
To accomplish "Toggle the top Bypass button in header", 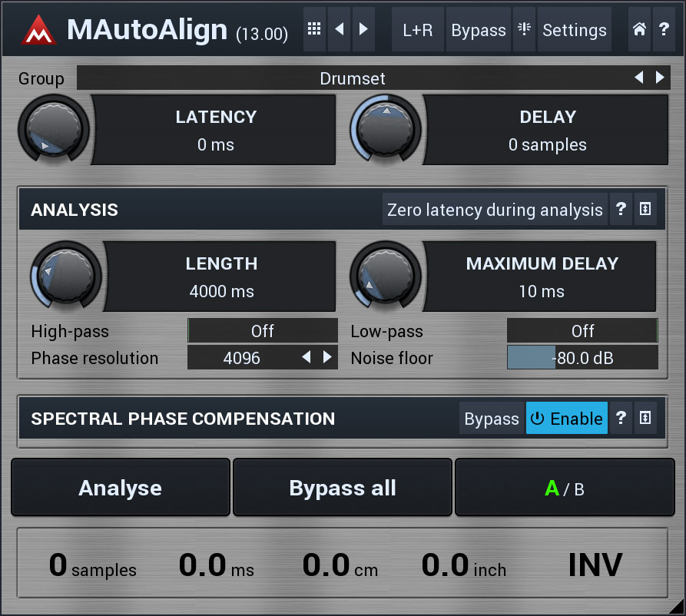I will coord(478,30).
